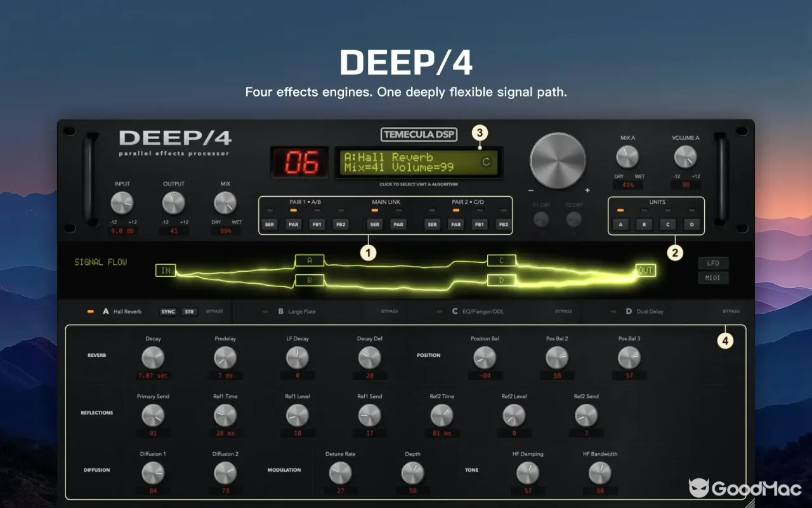Switch to the C EQ/Flanger/DDL tab
Viewport: 812px width, 508px height.
pyautogui.click(x=493, y=312)
